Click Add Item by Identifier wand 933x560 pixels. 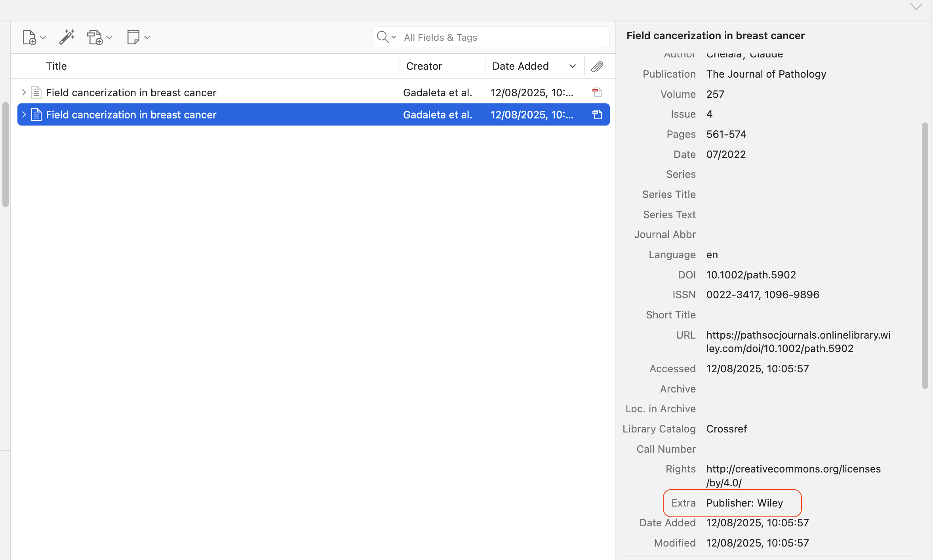[x=67, y=37]
